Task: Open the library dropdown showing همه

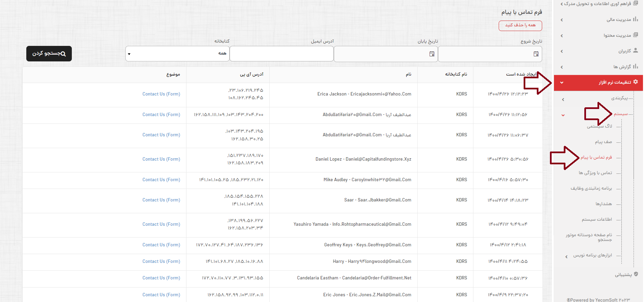Action: 177,54
